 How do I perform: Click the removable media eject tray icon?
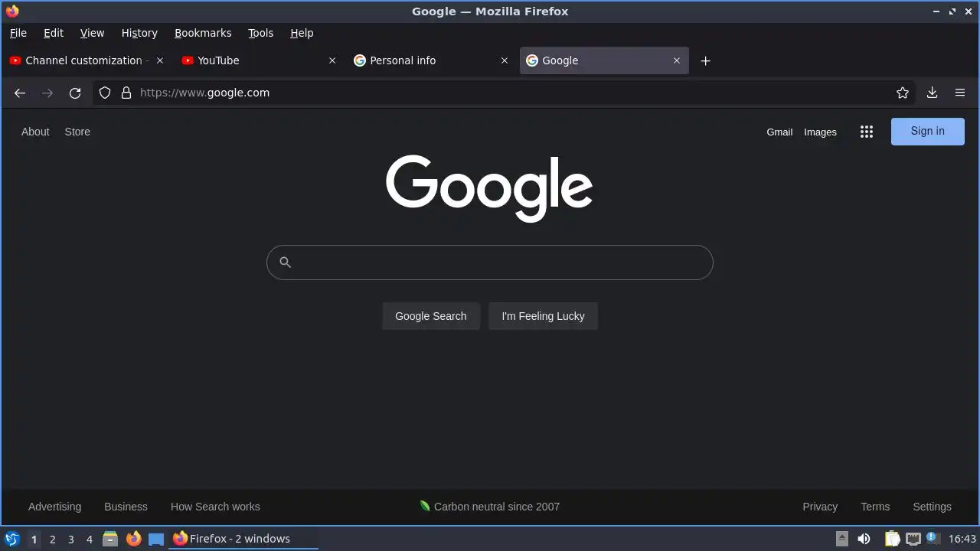pyautogui.click(x=842, y=539)
